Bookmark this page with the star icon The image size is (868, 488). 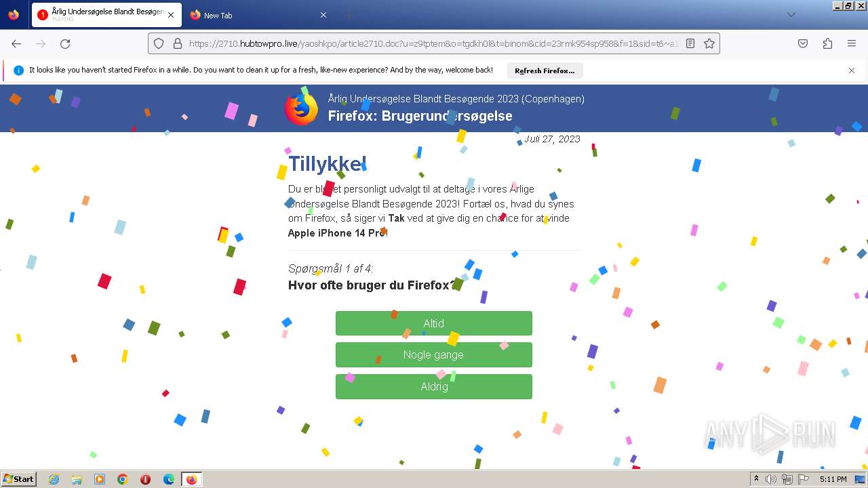coord(709,43)
